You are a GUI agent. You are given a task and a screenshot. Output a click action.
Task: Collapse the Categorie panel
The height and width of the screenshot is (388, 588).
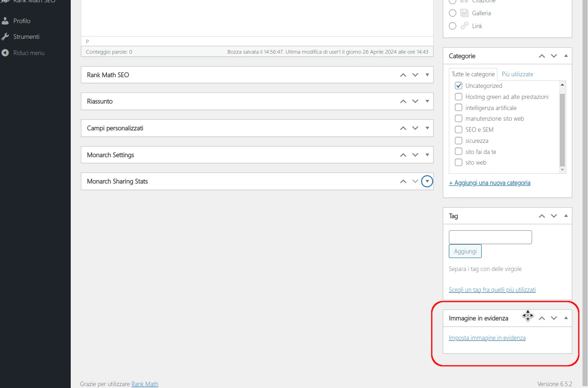click(566, 56)
